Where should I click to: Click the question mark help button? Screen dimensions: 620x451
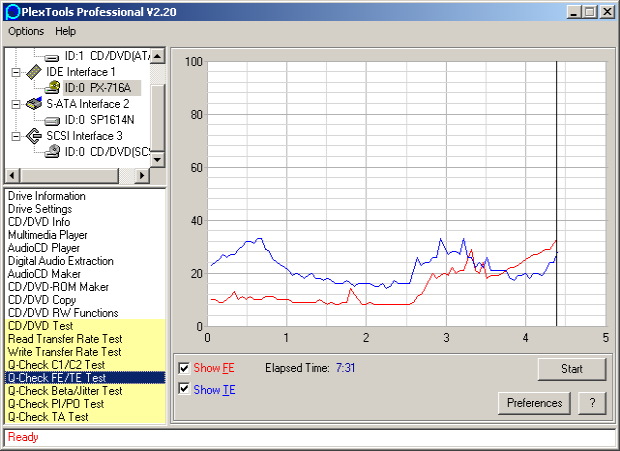tap(592, 403)
